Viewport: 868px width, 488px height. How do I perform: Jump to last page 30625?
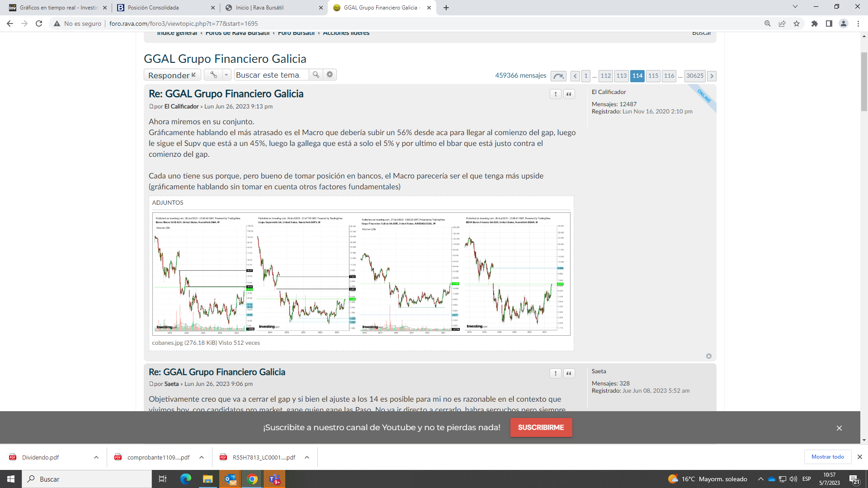[x=695, y=76]
